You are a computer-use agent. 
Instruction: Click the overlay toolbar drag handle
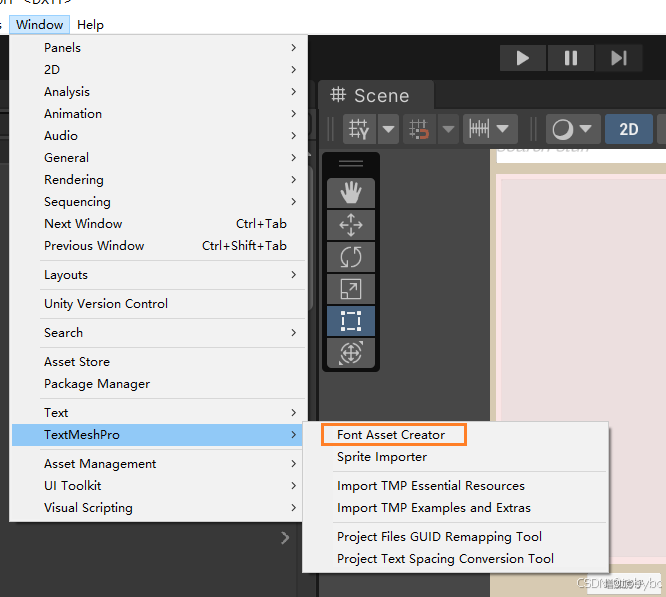click(351, 163)
